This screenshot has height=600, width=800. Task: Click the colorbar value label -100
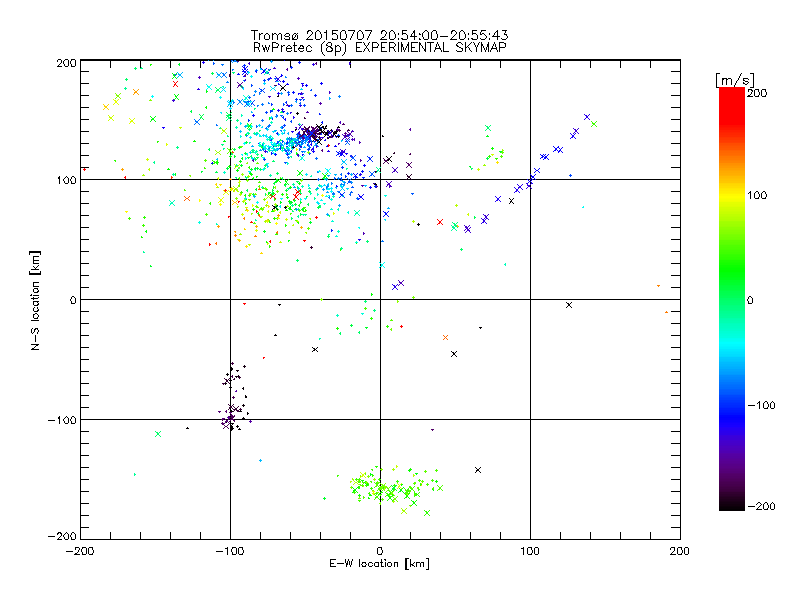tap(761, 405)
